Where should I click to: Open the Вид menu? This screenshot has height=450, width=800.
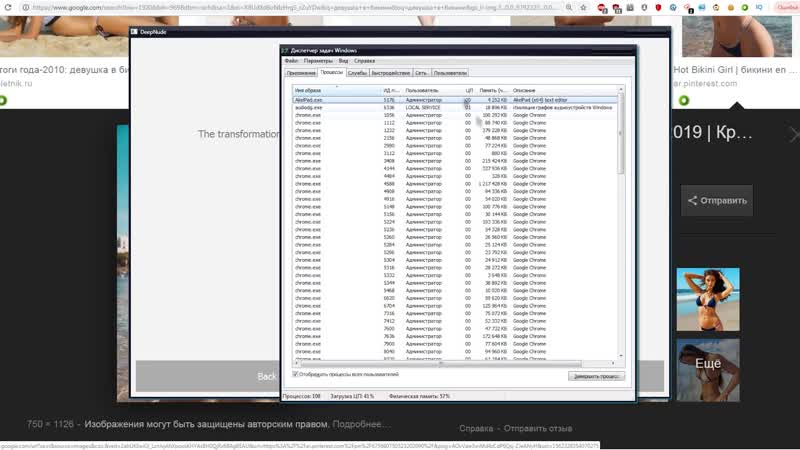pos(343,61)
